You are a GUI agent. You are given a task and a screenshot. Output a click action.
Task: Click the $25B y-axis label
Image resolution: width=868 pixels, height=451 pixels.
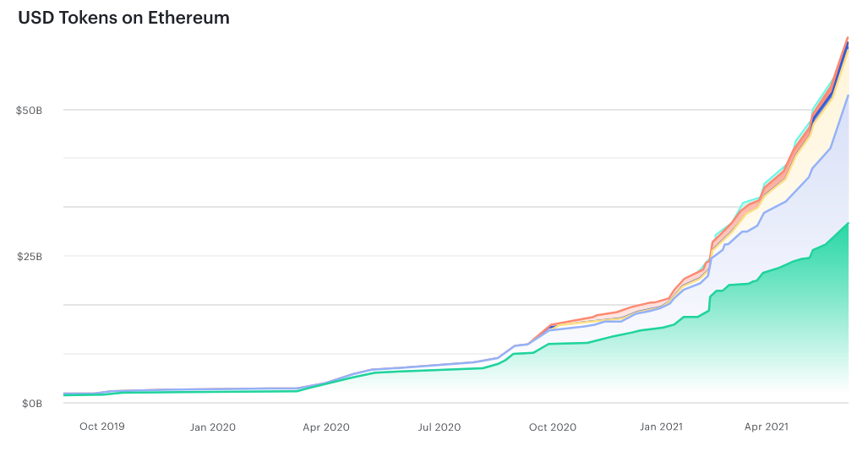point(30,257)
